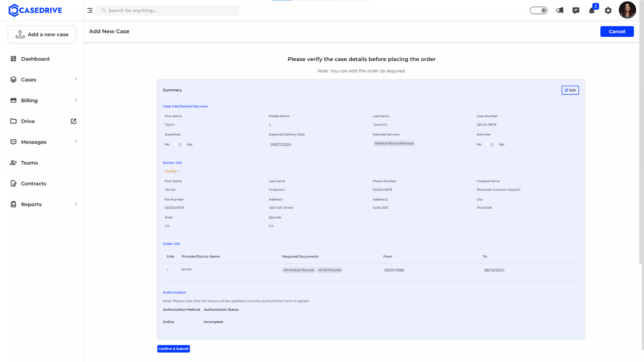Viewport: 644px width, 362px height.
Task: Toggle the Estimate No/Yes switch
Action: pos(489,144)
